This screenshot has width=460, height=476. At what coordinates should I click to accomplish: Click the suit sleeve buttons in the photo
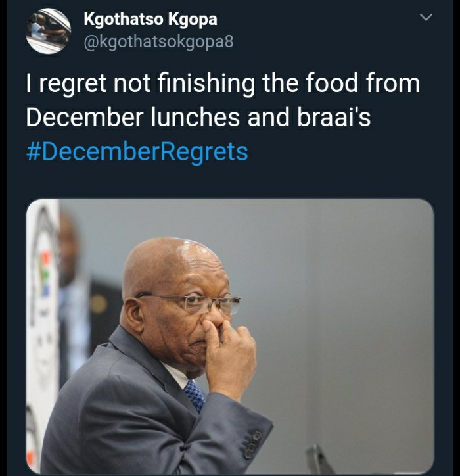pyautogui.click(x=252, y=444)
